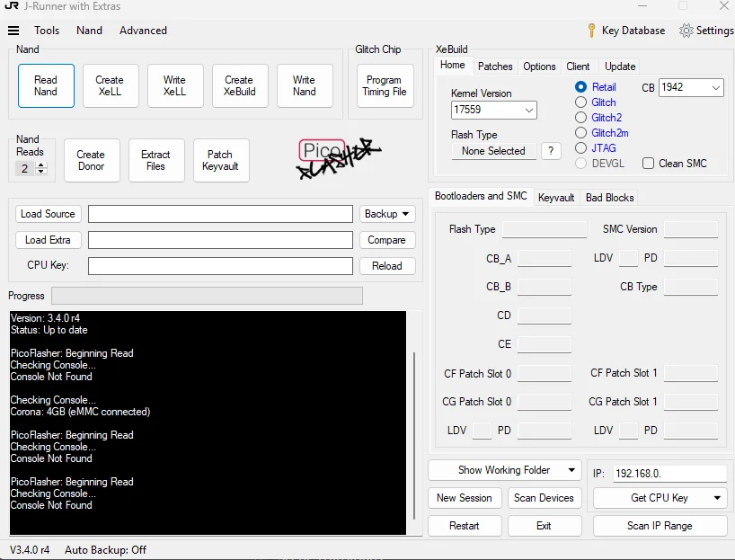Open the Keyvault tab
Image resolution: width=735 pixels, height=560 pixels.
(x=556, y=198)
